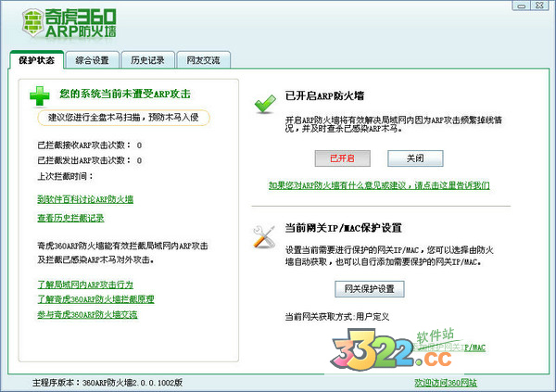Click heading 您的系统当前未遭受ARP攻击

click(125, 94)
